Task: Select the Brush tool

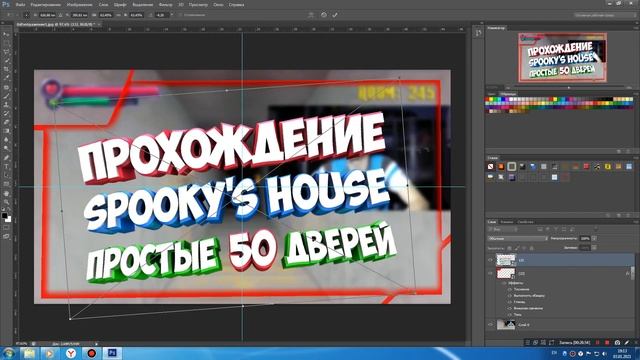Action: 6,96
